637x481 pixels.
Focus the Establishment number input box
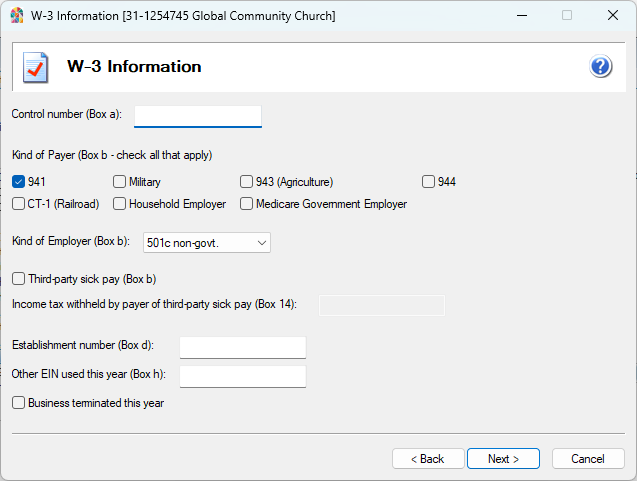coord(242,347)
